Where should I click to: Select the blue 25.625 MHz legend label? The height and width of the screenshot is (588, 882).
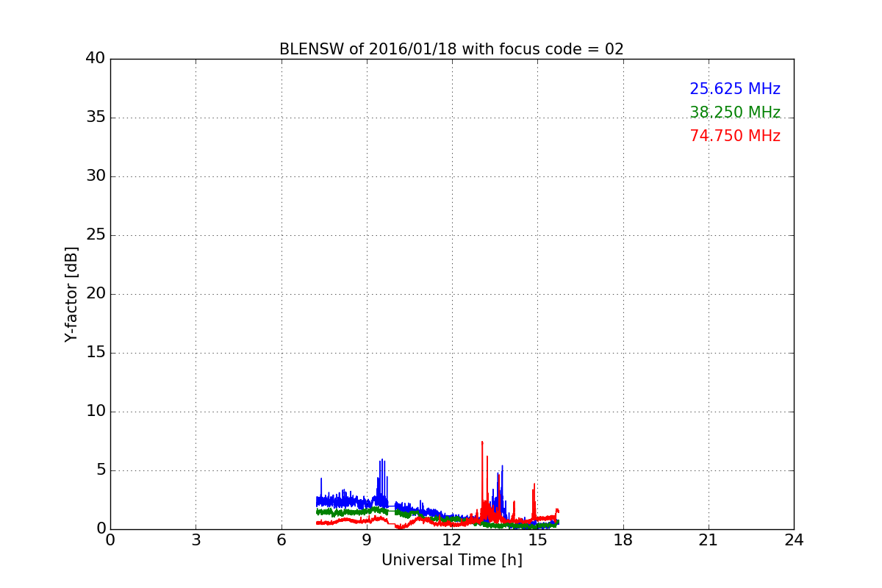[735, 89]
